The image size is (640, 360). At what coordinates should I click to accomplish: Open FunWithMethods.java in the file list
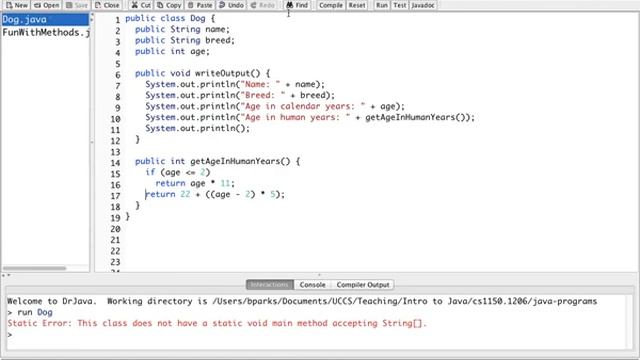tap(46, 33)
